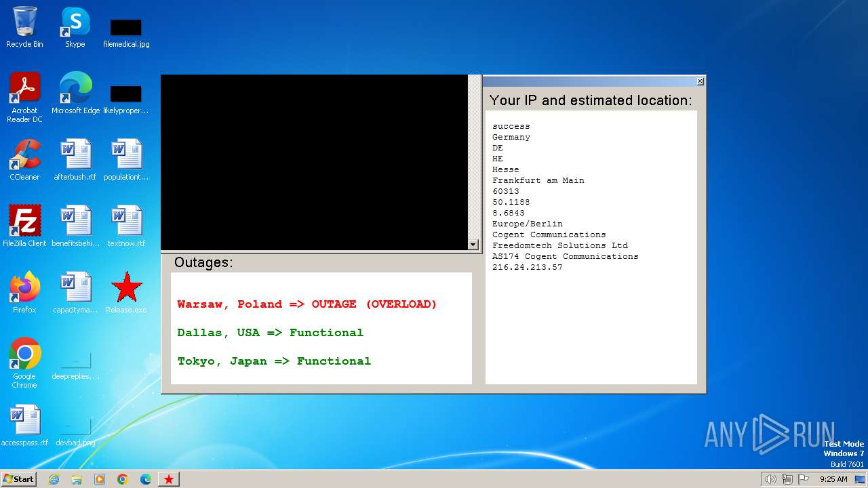Select the likelyproper desktop file
Viewport: 868px width, 488px height.
pyautogui.click(x=126, y=99)
